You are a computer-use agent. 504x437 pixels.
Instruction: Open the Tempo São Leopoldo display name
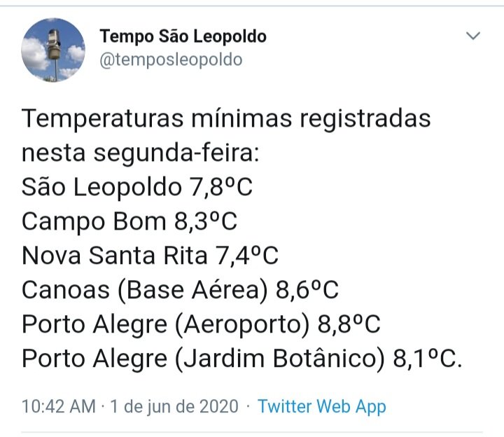pyautogui.click(x=183, y=36)
